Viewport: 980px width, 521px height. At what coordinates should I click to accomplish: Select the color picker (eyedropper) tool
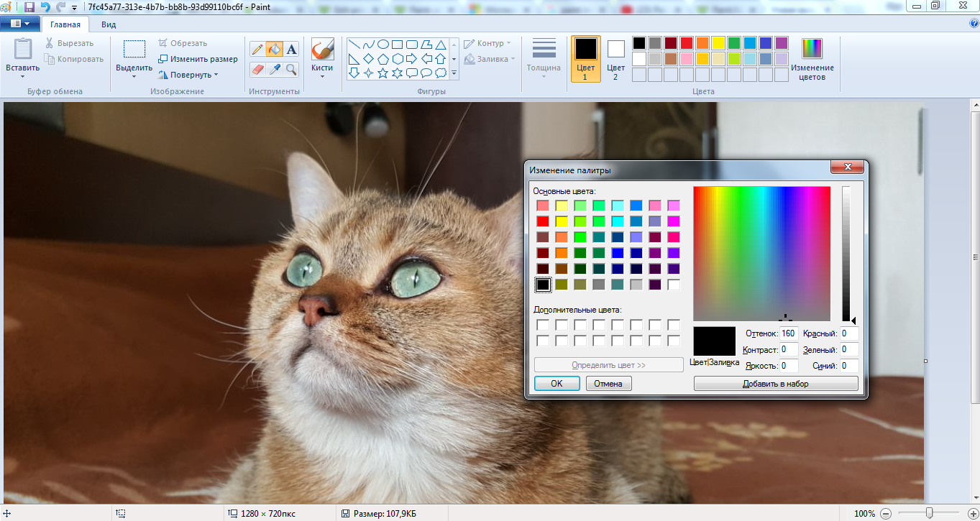pos(274,69)
